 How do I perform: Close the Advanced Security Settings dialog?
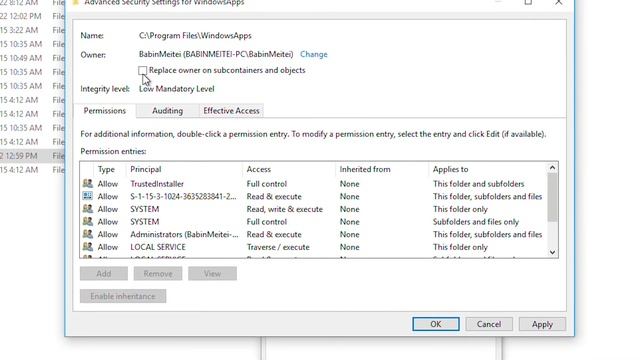tap(558, 2)
